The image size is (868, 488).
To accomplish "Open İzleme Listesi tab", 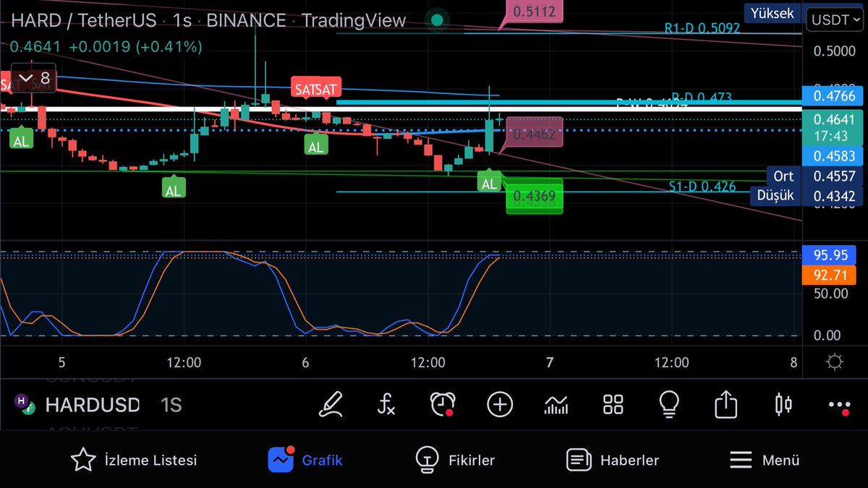I will click(133, 460).
